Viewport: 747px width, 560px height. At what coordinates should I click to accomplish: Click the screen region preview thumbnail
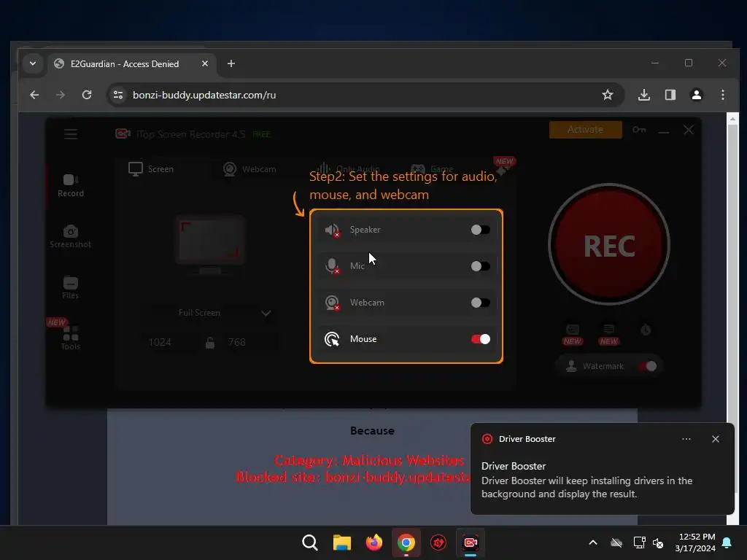(x=210, y=244)
